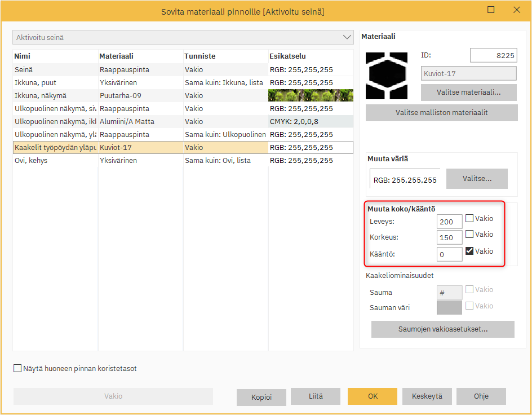Maximize the dialog window
Viewport: 532px width, 415px height.
491,10
